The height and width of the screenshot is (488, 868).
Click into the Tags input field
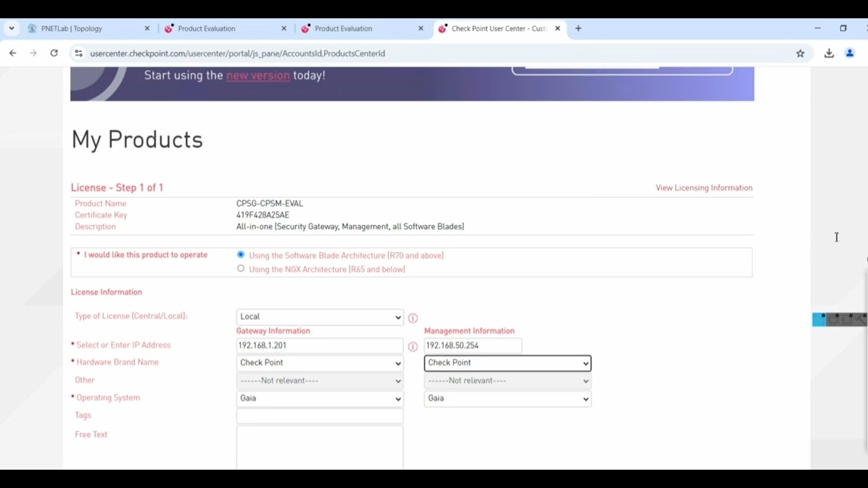319,415
